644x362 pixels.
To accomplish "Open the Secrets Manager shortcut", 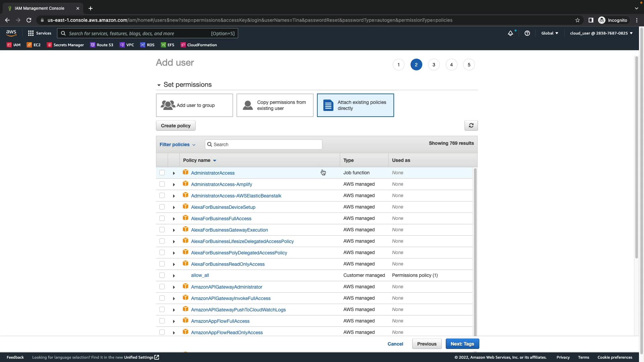I will pos(65,45).
